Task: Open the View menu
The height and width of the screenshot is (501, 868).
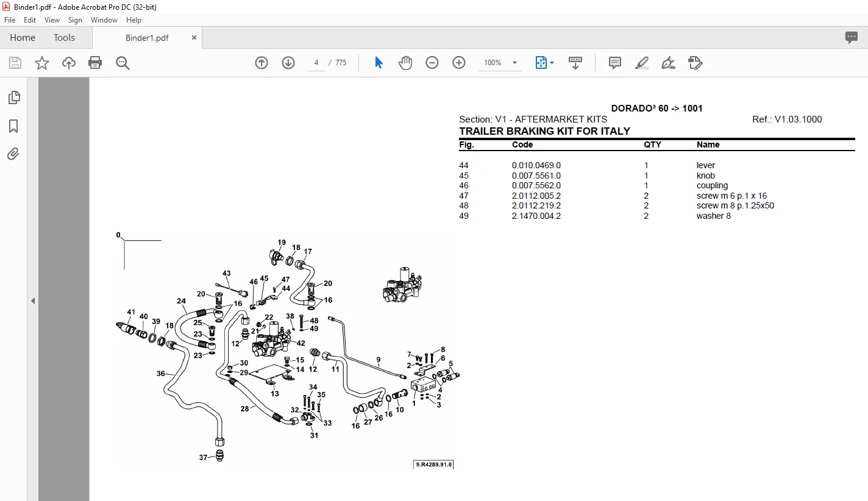Action: [52, 20]
